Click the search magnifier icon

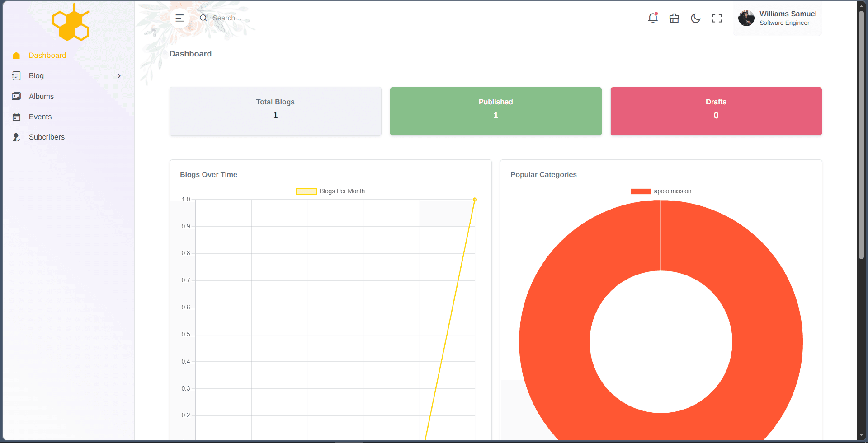(x=203, y=18)
